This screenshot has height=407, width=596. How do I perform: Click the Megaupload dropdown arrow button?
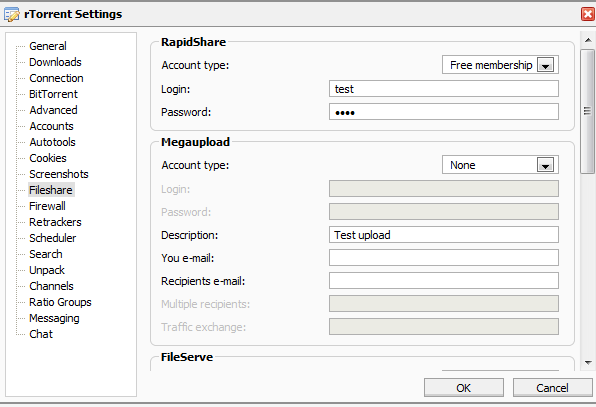(x=545, y=165)
